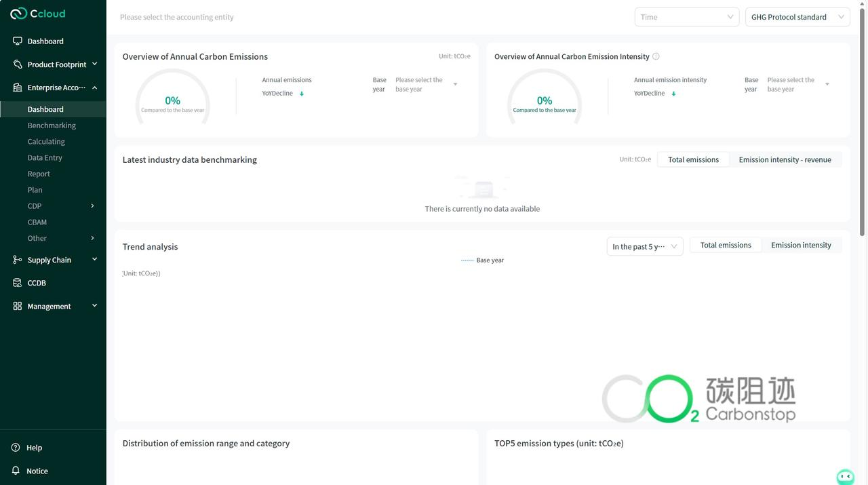Open the chatbot assistant icon
Image resolution: width=868 pixels, height=485 pixels.
[845, 476]
